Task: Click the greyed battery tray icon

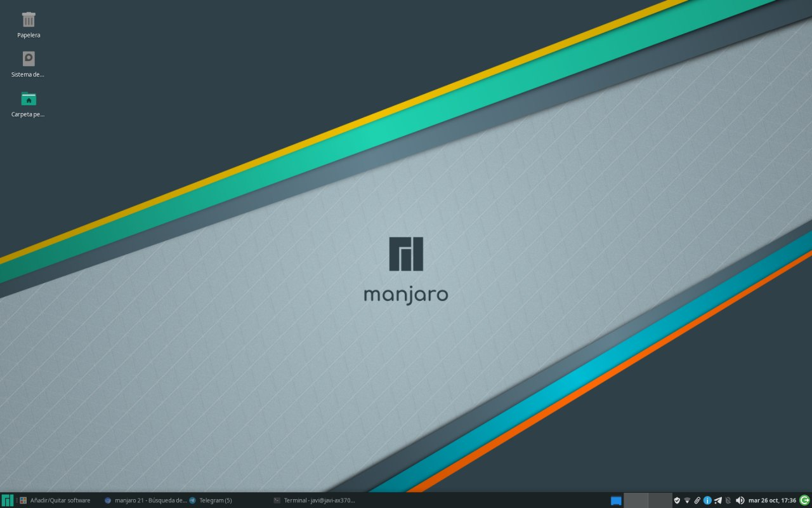Action: coord(728,500)
